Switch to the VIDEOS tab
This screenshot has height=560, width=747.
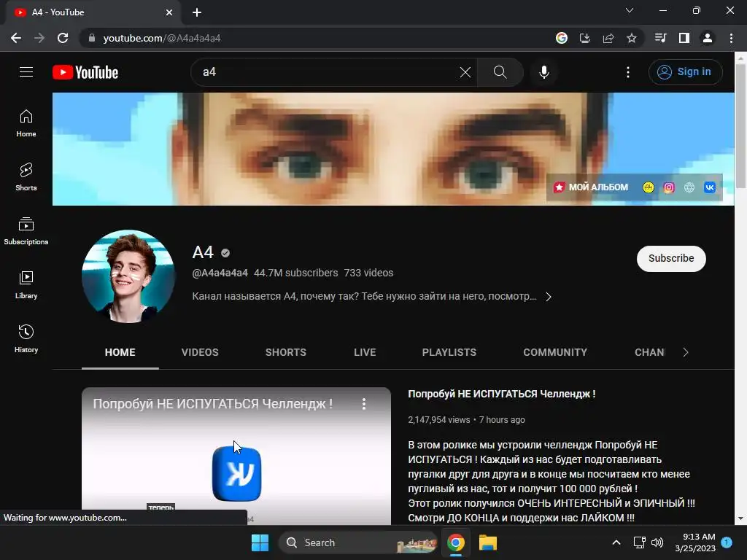200,352
